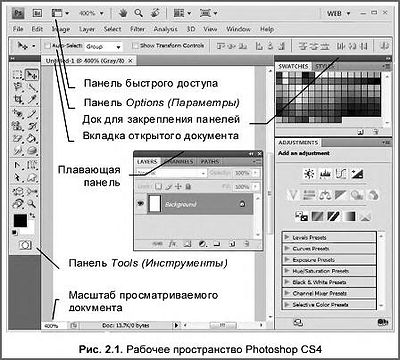This screenshot has width=400, height=360.
Task: Select the Paint Bucket tool
Action: click(32, 138)
